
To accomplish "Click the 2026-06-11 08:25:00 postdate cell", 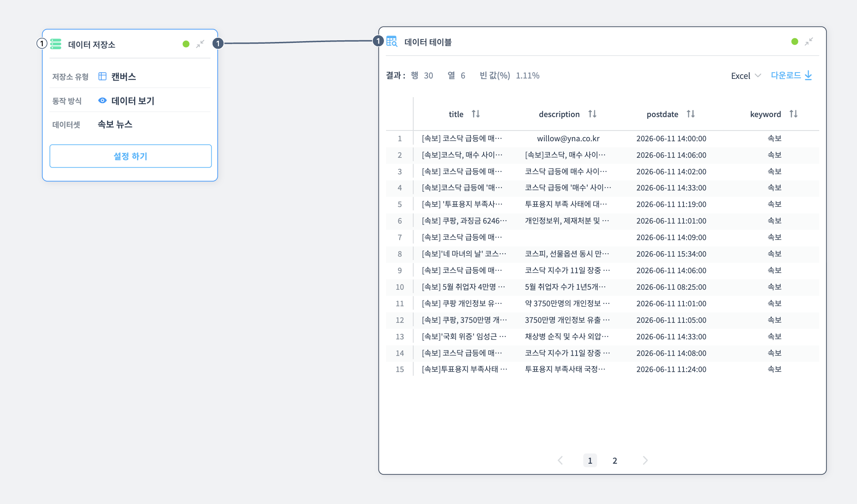I will [671, 287].
